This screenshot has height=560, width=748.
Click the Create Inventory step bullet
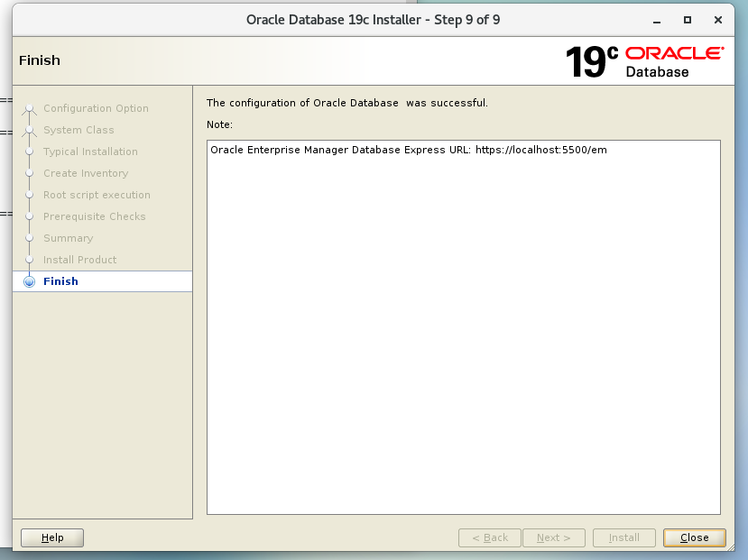[x=29, y=173]
